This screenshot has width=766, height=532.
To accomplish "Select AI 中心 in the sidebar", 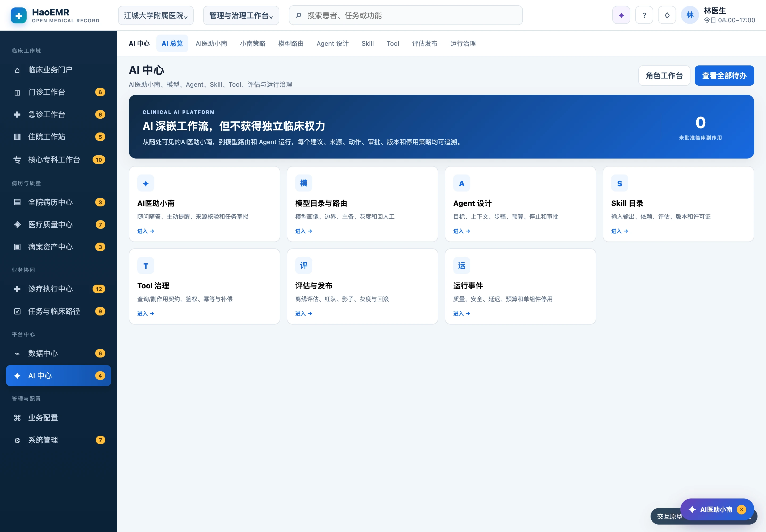I will pyautogui.click(x=58, y=376).
